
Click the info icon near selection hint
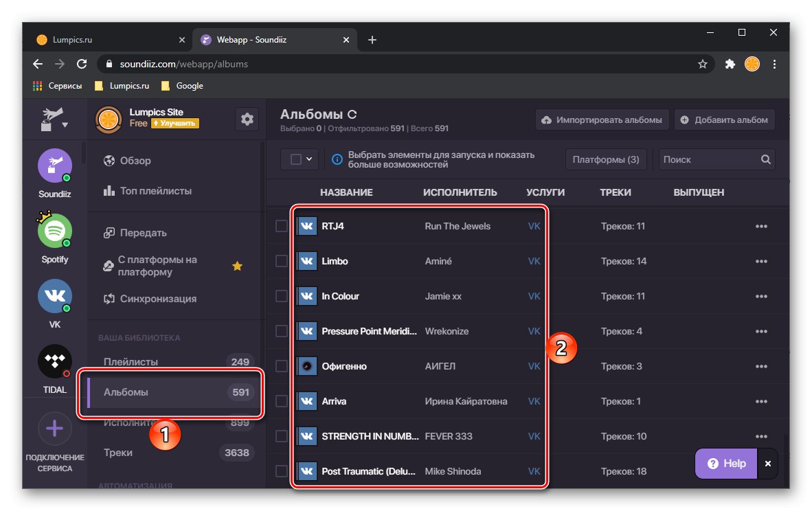tap(337, 159)
